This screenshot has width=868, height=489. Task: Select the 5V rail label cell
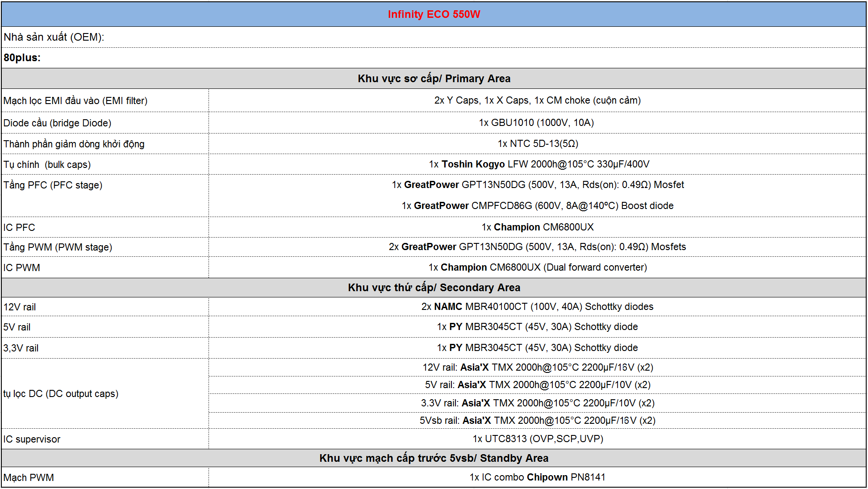(17, 327)
